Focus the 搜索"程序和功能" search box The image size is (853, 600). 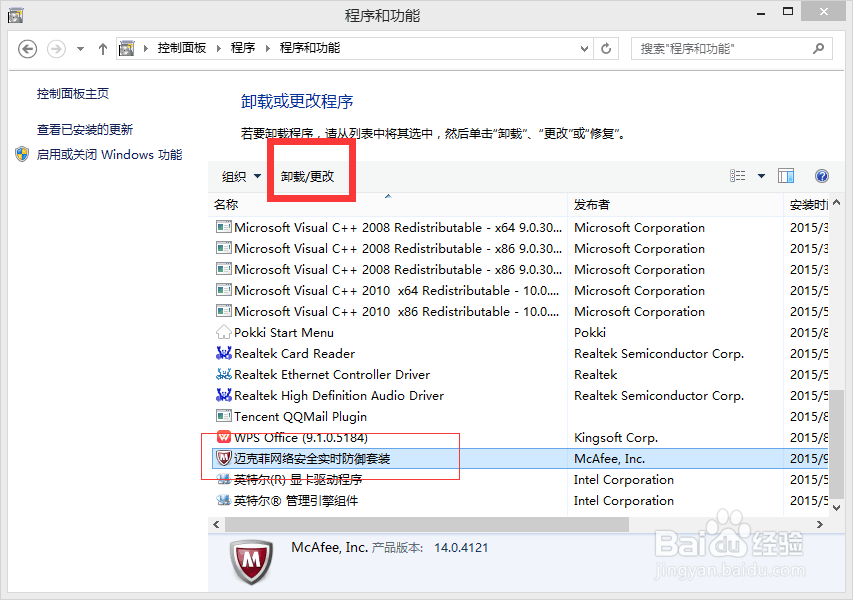coord(731,48)
